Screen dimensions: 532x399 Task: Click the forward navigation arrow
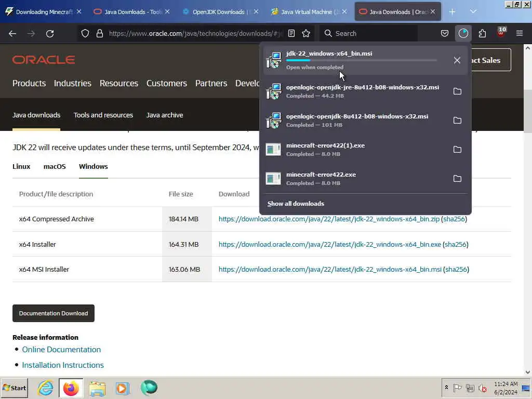pyautogui.click(x=31, y=34)
